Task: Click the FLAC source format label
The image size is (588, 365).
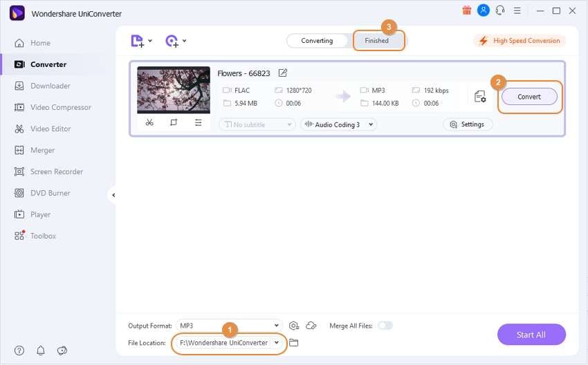Action: tap(242, 91)
